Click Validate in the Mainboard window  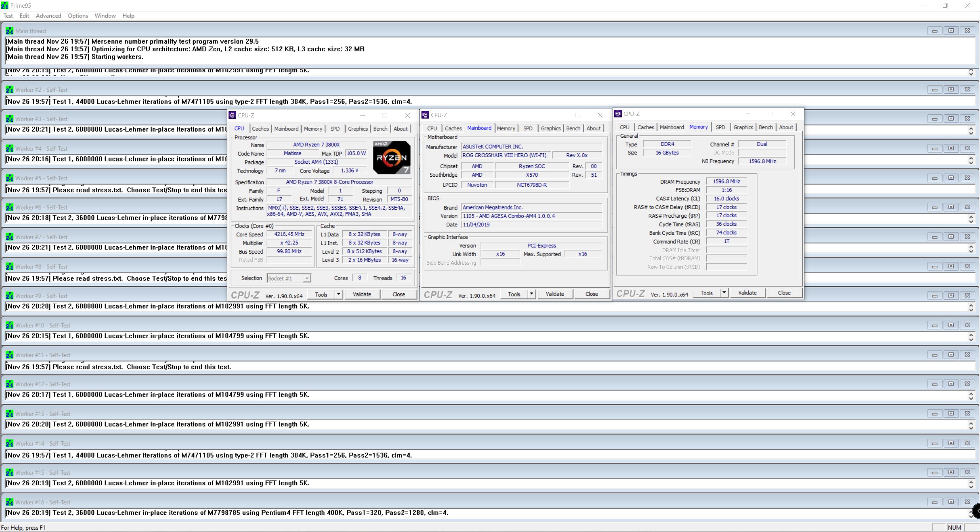(555, 294)
